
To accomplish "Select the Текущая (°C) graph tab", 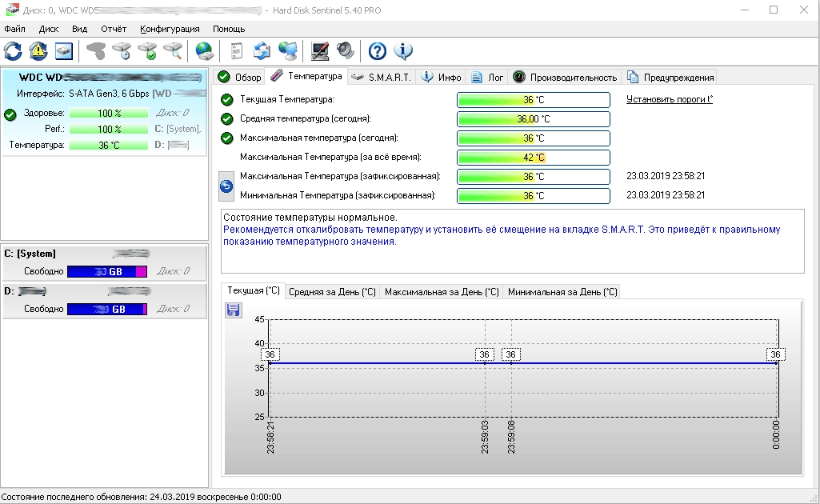I will pos(254,290).
